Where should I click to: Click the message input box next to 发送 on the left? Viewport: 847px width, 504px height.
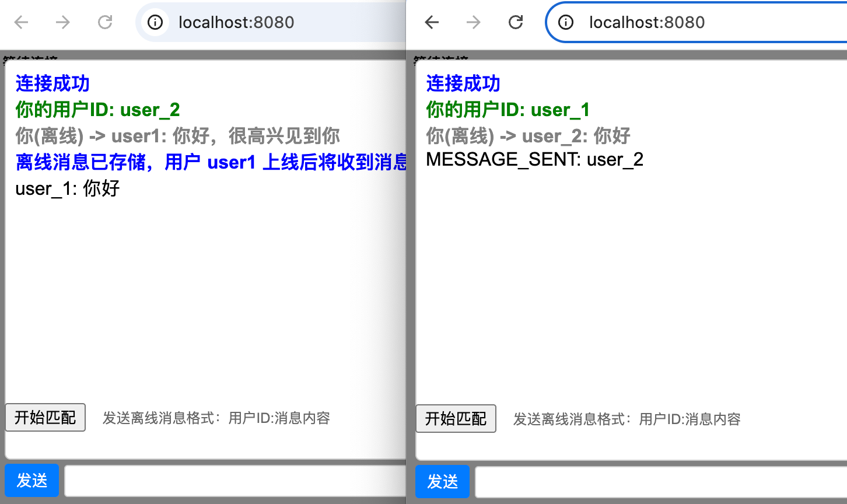(x=233, y=480)
